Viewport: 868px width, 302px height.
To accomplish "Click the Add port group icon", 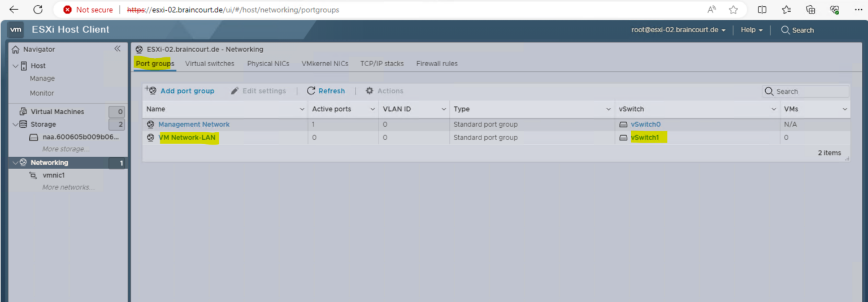I will coord(150,90).
